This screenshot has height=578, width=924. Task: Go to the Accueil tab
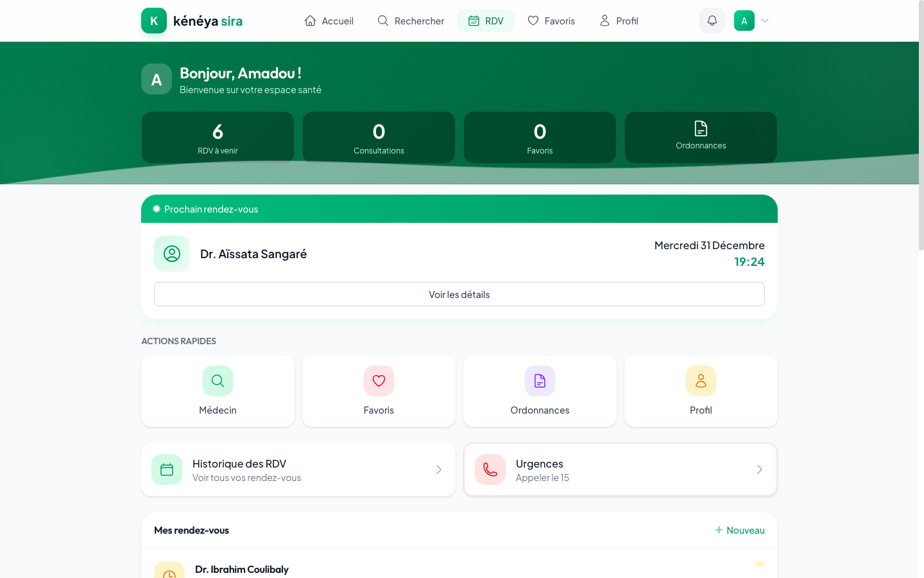[329, 21]
